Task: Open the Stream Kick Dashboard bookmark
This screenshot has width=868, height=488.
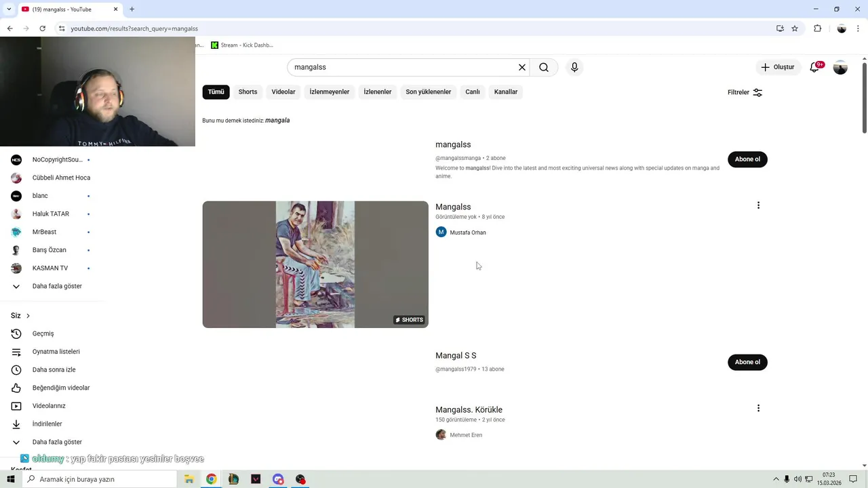Action: [x=242, y=45]
